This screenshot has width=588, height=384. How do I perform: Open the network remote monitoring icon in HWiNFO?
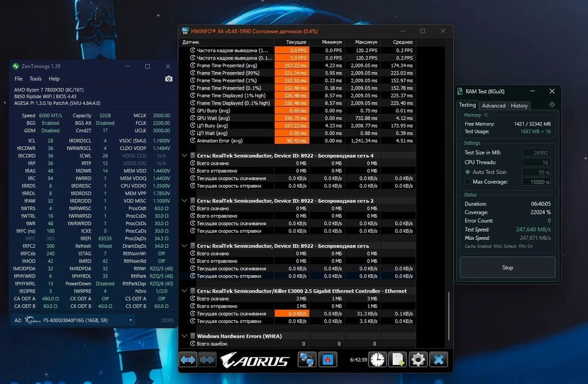click(307, 360)
